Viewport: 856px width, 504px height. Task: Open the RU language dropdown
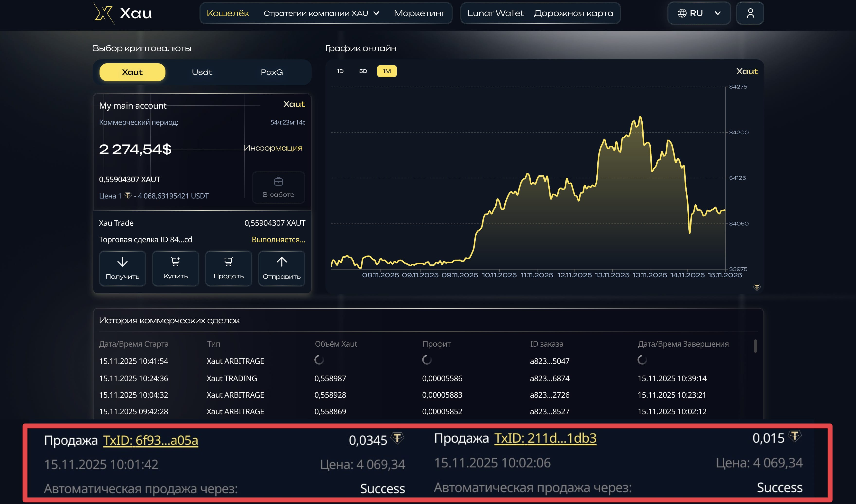pyautogui.click(x=699, y=13)
